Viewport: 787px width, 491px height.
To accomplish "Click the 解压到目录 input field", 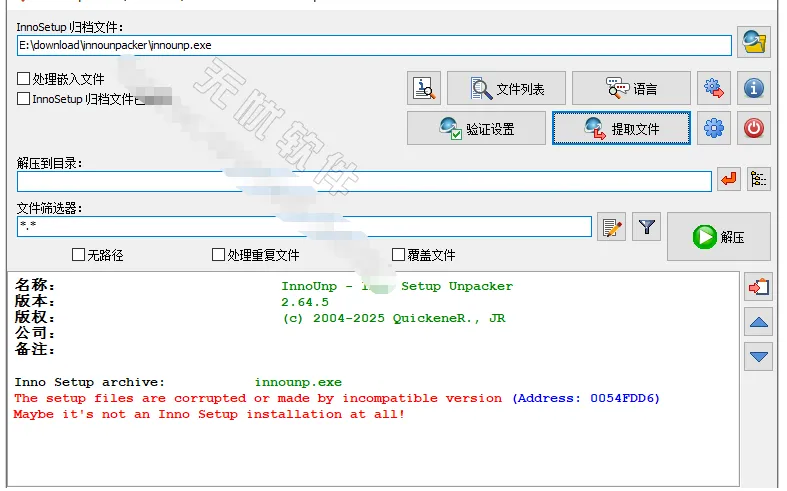I will (364, 181).
